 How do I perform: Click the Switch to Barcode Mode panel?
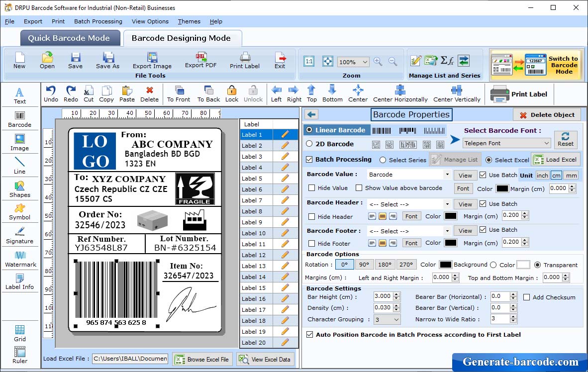[536, 65]
